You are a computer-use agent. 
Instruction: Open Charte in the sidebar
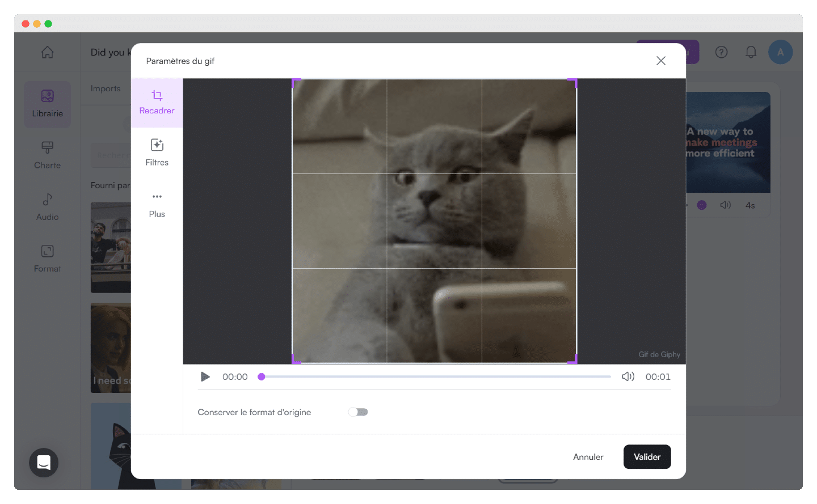click(48, 155)
